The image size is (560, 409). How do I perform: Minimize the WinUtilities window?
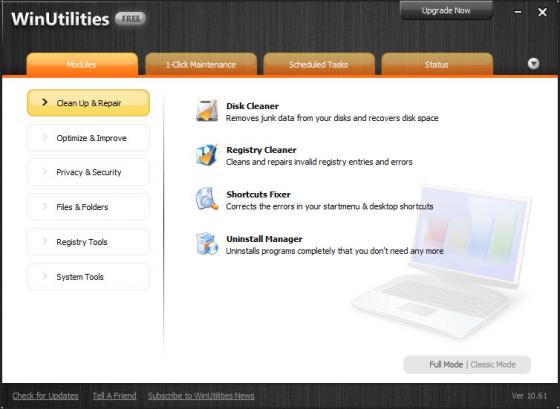(x=518, y=12)
